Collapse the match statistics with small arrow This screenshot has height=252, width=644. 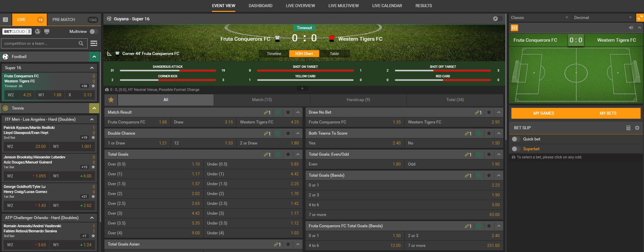click(302, 88)
